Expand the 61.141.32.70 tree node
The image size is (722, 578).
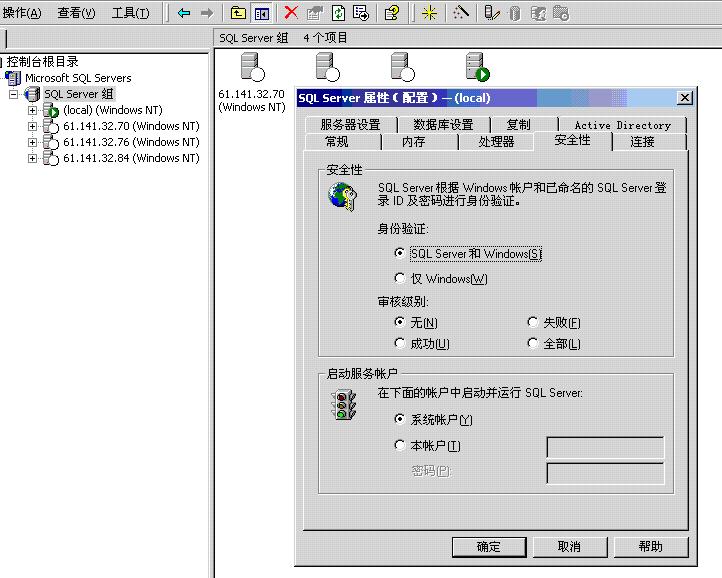coord(32,126)
